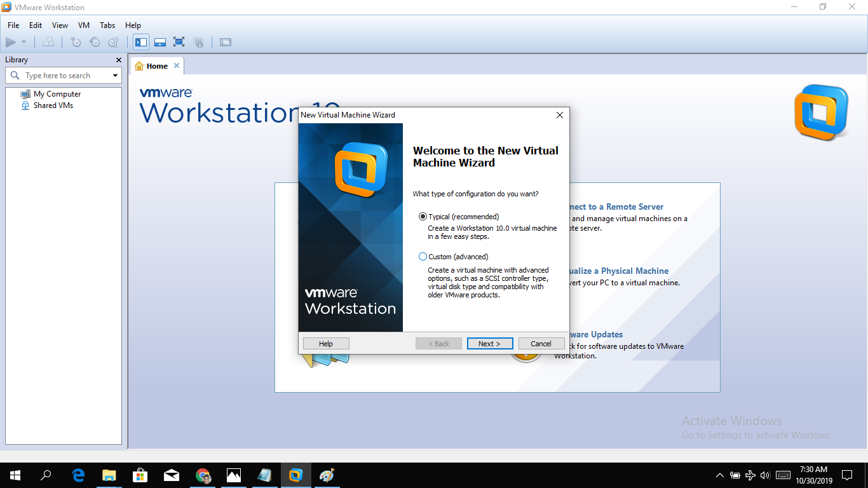Close the New Virtual Machine Wizard dialog
The image size is (868, 488).
click(560, 115)
